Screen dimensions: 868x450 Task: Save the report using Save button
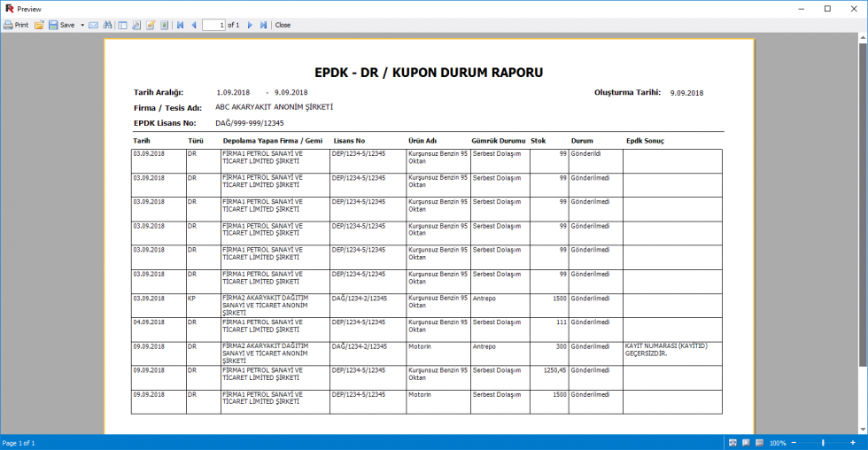(x=61, y=25)
